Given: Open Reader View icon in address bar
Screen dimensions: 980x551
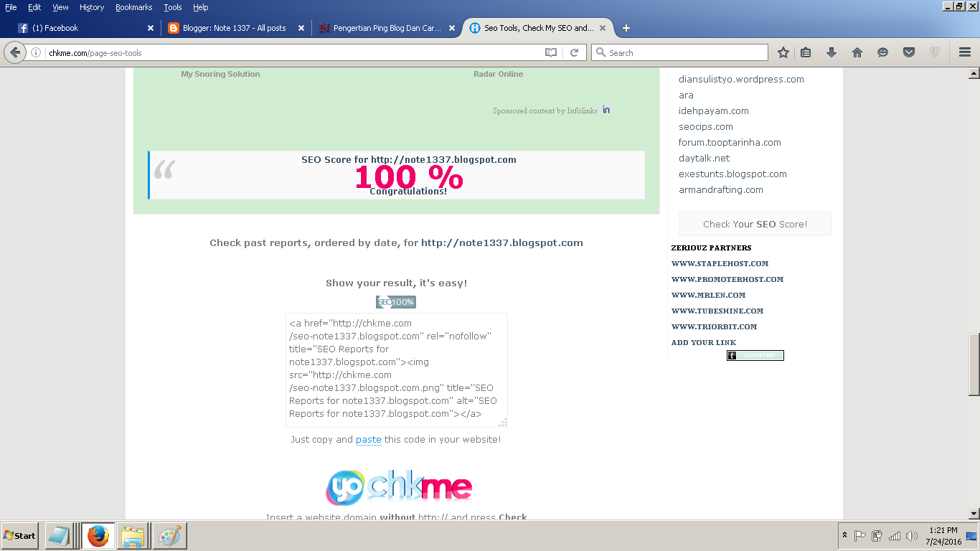Looking at the screenshot, I should click(551, 52).
